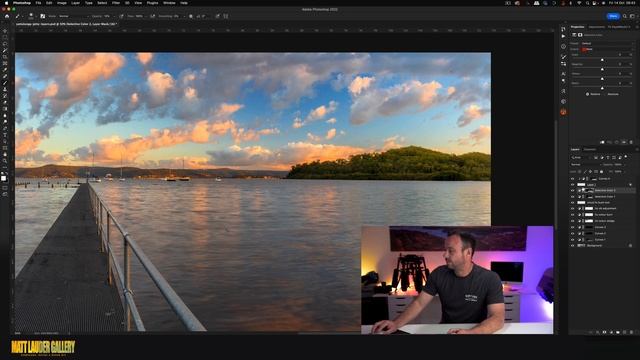Viewport: 640px width, 360px height.
Task: Switch to the Channels tab
Action: coord(589,149)
